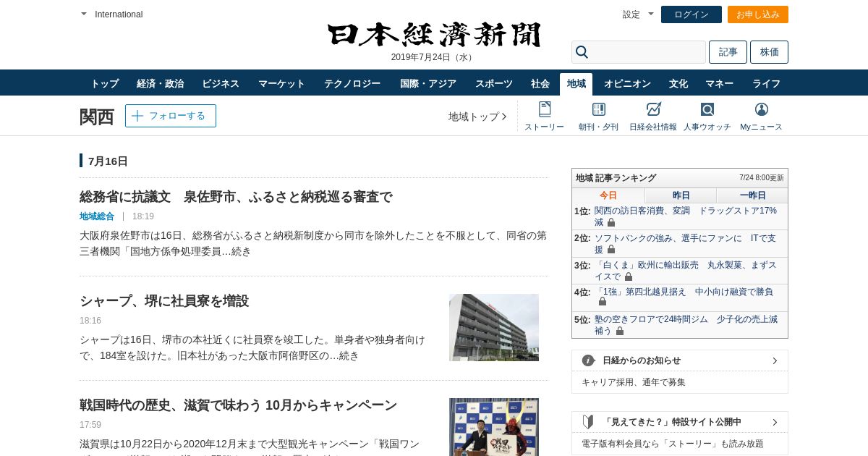Open the マネー menu
Viewport: 868px width, 456px height.
(x=720, y=83)
